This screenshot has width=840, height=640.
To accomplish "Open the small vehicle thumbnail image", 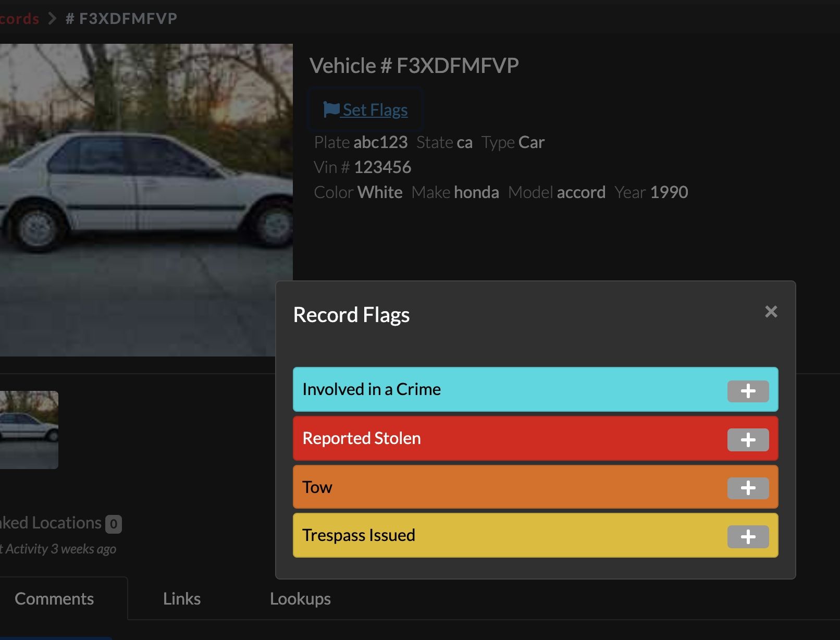I will tap(29, 429).
